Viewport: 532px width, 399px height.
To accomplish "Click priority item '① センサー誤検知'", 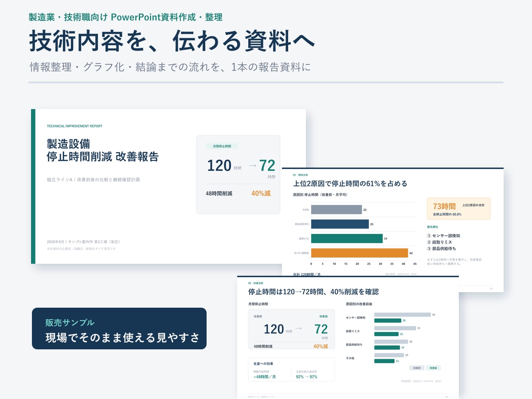I will pyautogui.click(x=443, y=236).
